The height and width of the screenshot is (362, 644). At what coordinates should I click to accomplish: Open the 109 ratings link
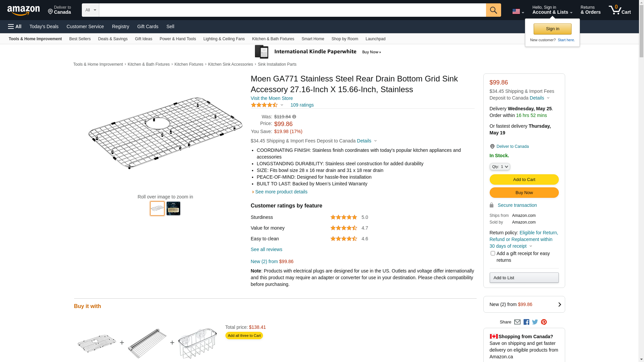click(x=302, y=105)
